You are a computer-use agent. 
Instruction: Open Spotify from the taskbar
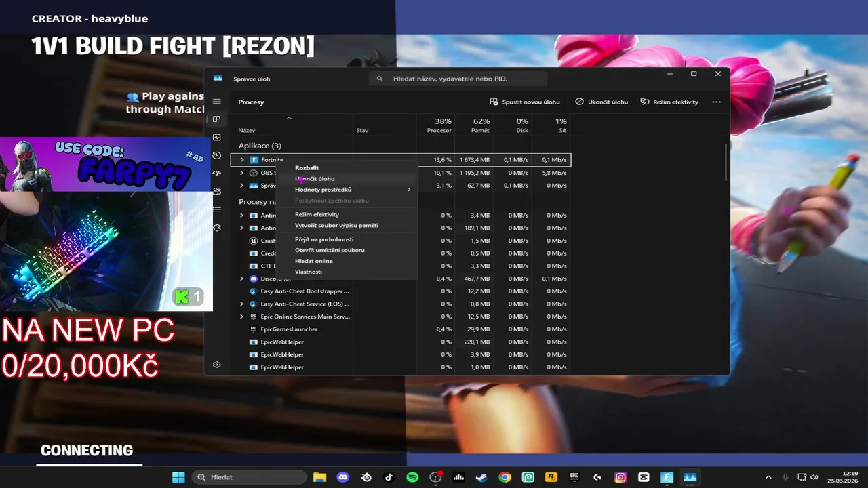point(412,477)
